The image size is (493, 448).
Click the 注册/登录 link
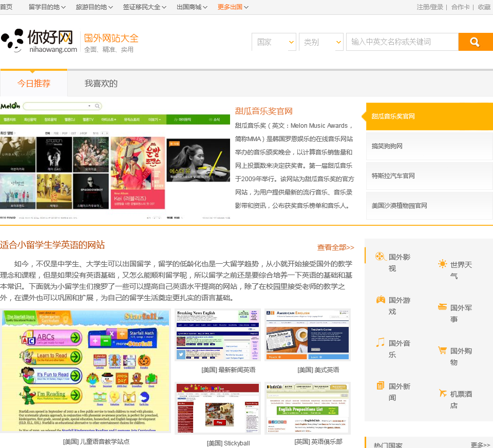[430, 7]
